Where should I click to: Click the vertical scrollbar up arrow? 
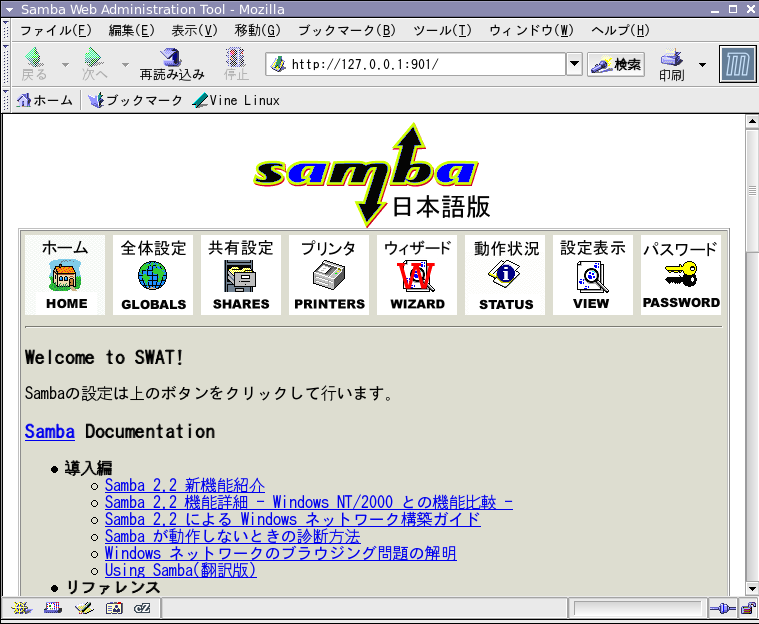pyautogui.click(x=752, y=121)
